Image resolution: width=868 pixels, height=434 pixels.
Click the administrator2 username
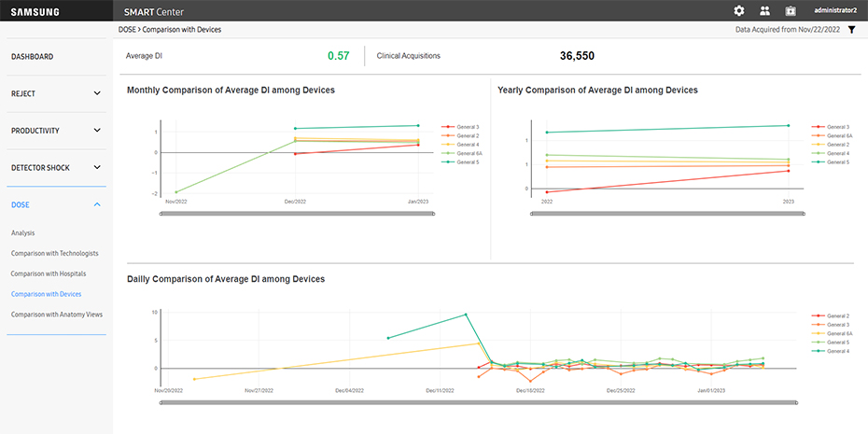[834, 11]
